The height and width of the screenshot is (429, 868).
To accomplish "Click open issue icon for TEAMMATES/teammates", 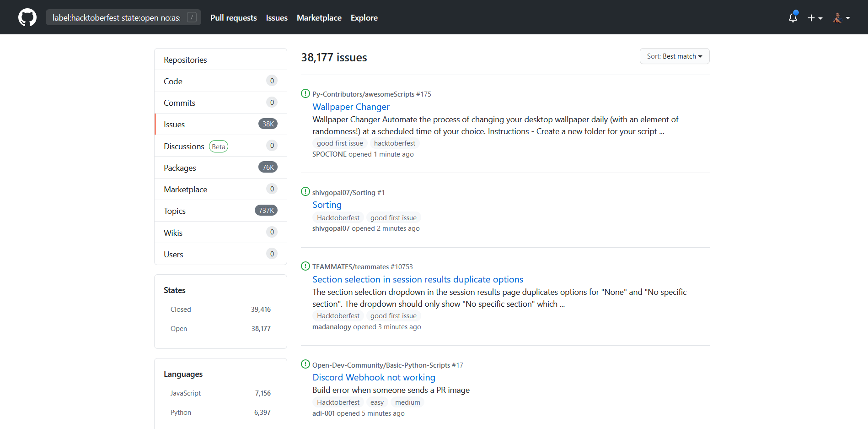I will 305,266.
